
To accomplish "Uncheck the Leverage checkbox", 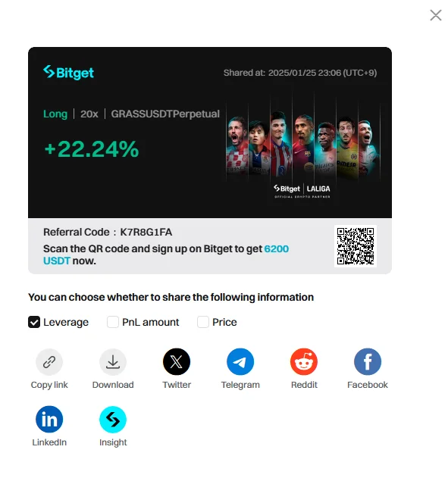I will point(34,322).
